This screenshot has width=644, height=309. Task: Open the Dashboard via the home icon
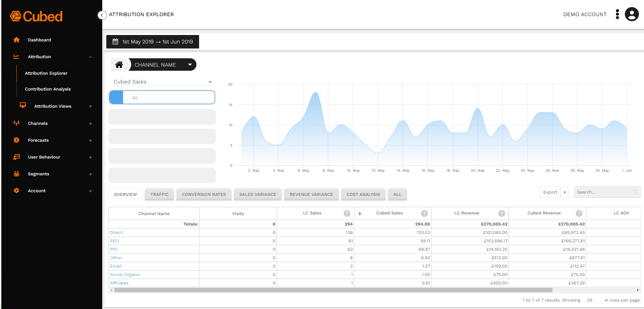pos(16,40)
